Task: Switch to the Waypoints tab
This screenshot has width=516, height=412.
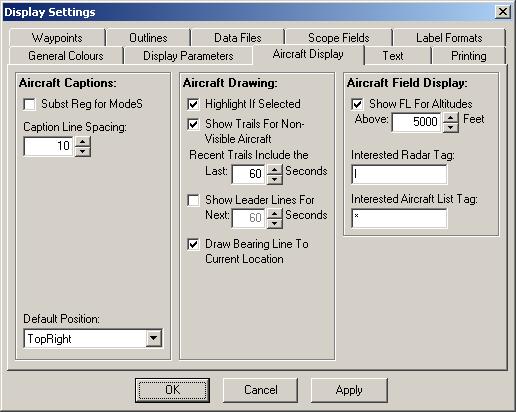Action: point(57,38)
